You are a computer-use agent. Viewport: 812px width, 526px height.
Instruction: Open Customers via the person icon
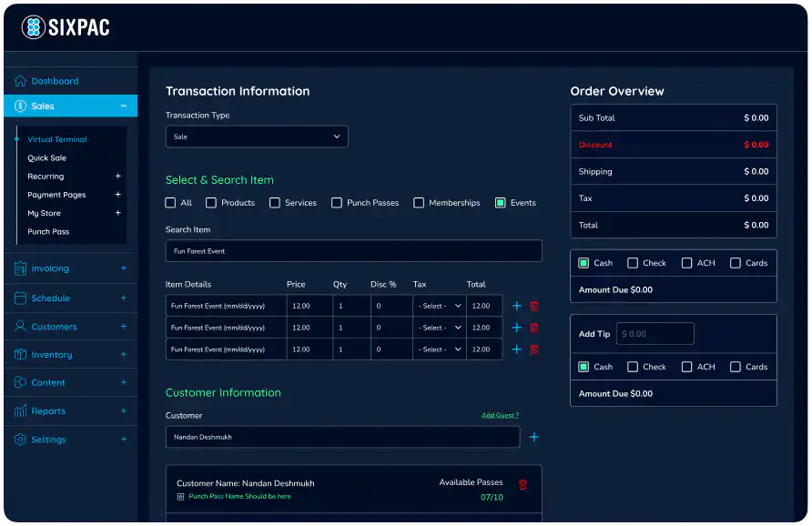pos(20,326)
